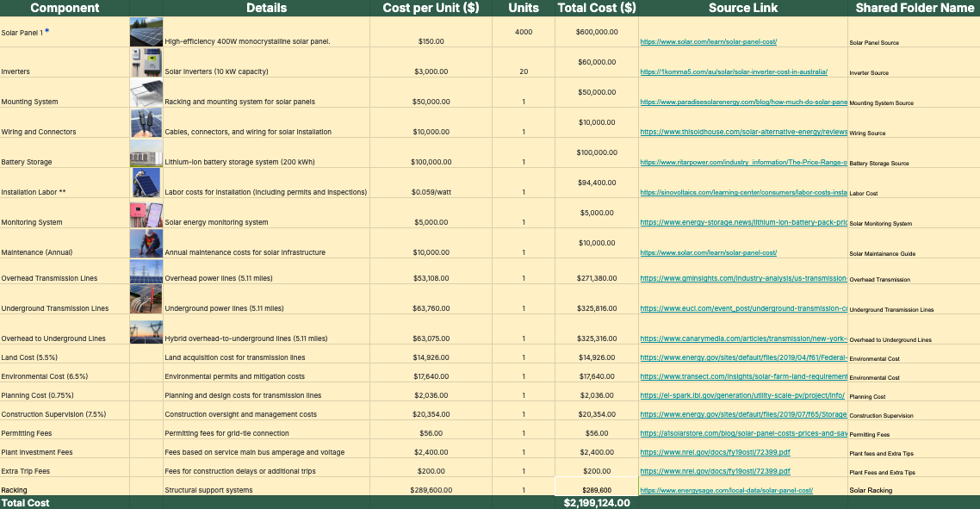Select the Land Cost (5.5%) cell

point(65,355)
